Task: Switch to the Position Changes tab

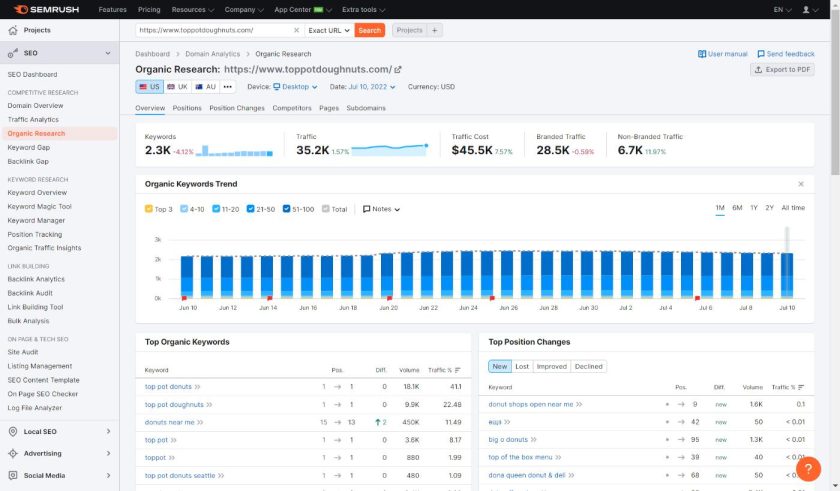Action: point(237,108)
